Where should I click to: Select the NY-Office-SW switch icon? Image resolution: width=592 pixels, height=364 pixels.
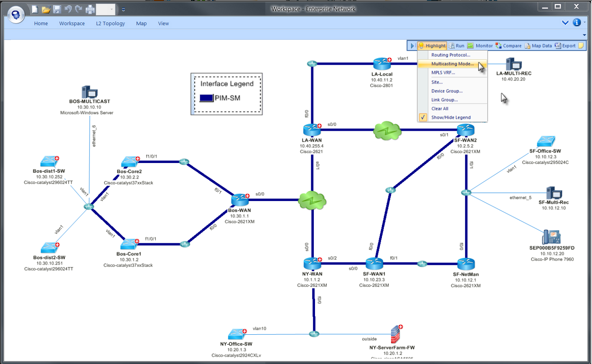coord(237,334)
